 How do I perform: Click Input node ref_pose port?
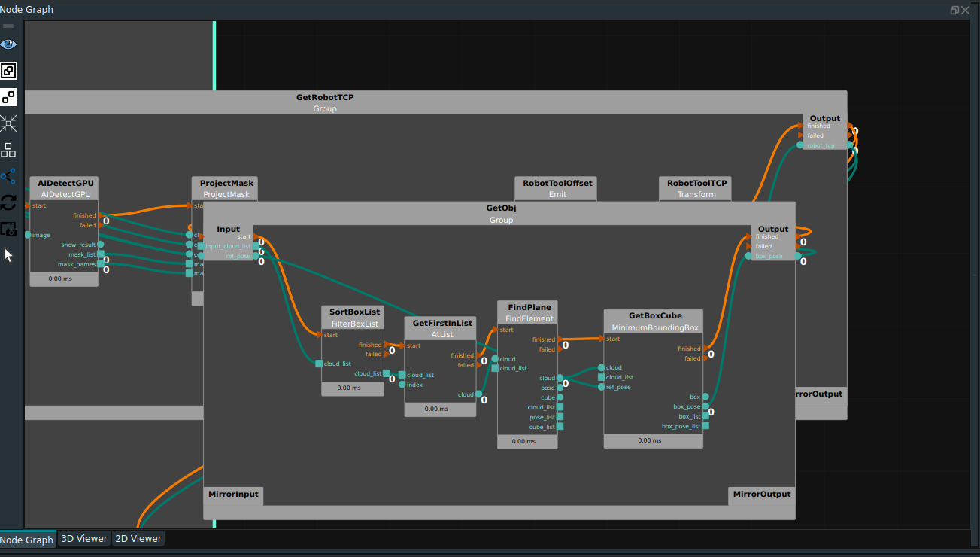pos(256,256)
